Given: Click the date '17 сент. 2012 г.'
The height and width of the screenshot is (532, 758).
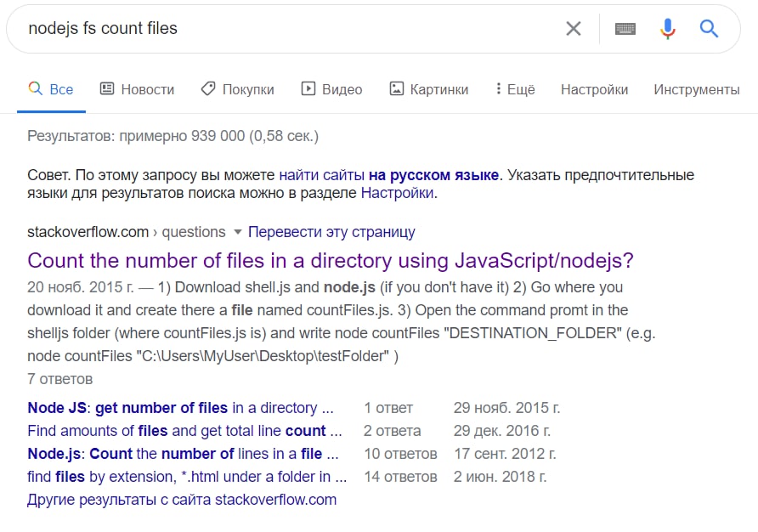Looking at the screenshot, I should coord(505,454).
